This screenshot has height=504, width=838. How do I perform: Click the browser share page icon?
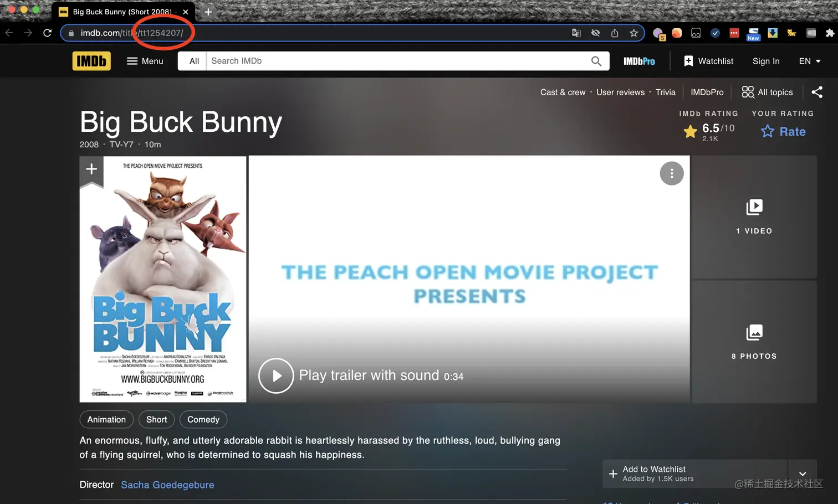tap(615, 33)
